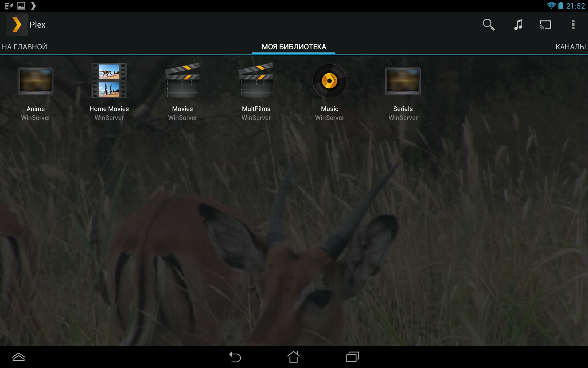Open the search magnifier icon
The width and height of the screenshot is (588, 368).
(488, 25)
